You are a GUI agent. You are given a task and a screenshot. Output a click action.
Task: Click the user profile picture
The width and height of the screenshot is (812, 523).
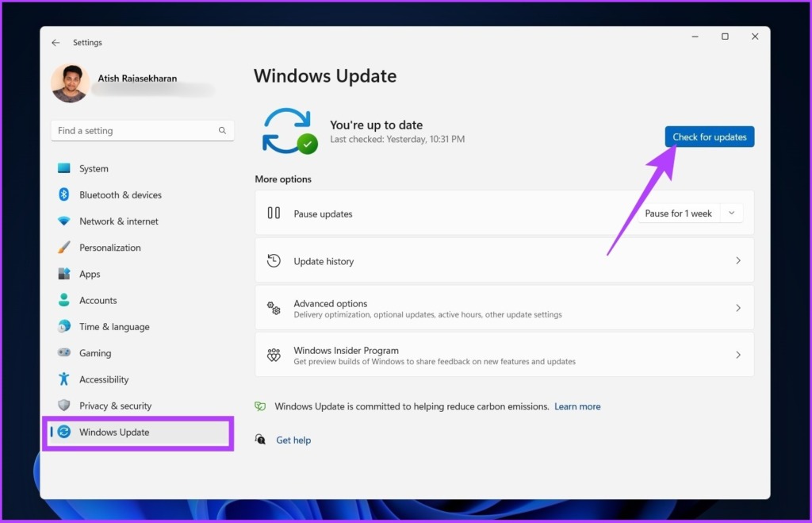(x=70, y=83)
